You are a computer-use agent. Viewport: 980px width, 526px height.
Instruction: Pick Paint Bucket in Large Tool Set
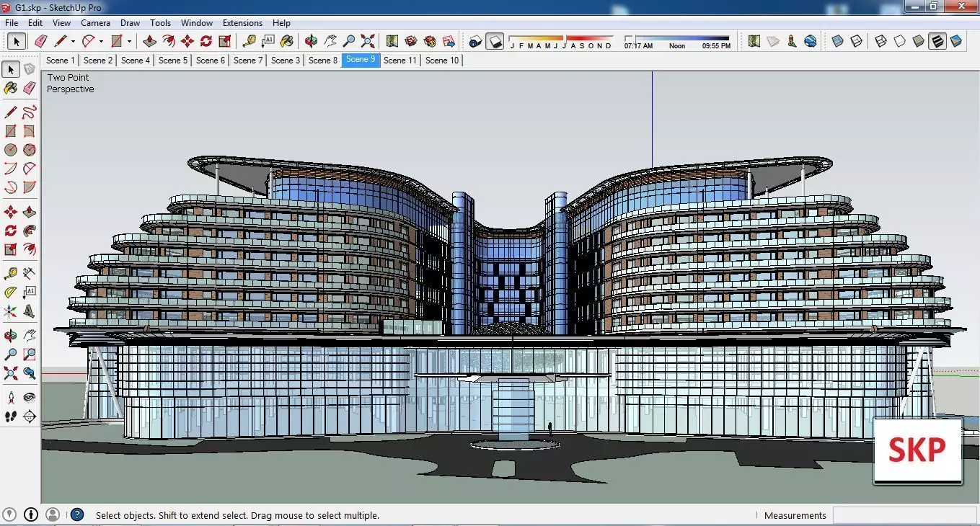pyautogui.click(x=11, y=88)
